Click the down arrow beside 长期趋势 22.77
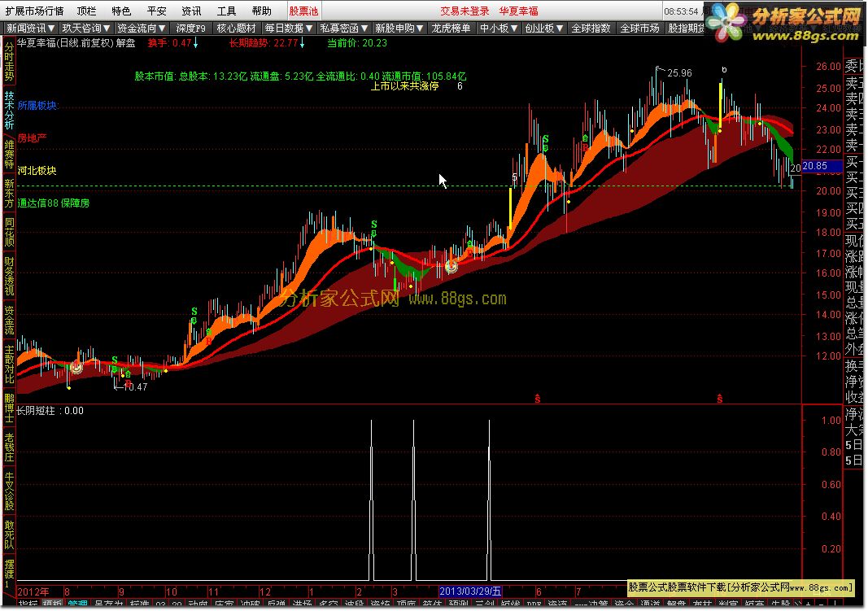The image size is (868, 611). coord(303,42)
